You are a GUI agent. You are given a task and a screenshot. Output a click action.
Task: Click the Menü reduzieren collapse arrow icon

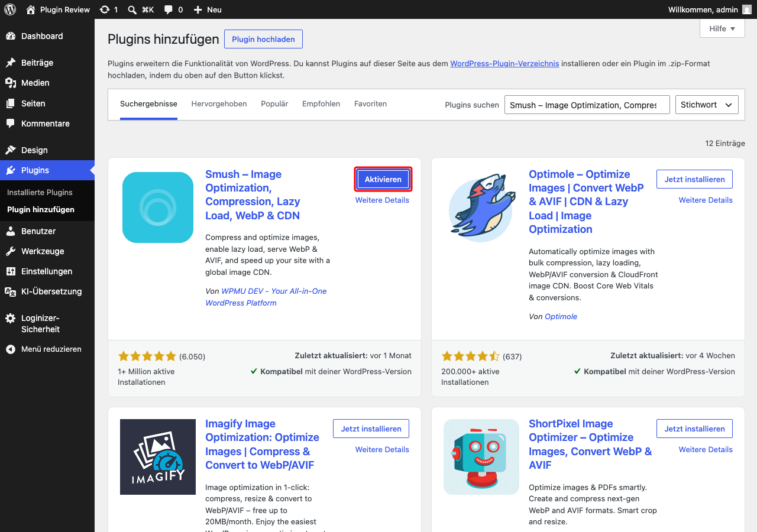tap(11, 349)
